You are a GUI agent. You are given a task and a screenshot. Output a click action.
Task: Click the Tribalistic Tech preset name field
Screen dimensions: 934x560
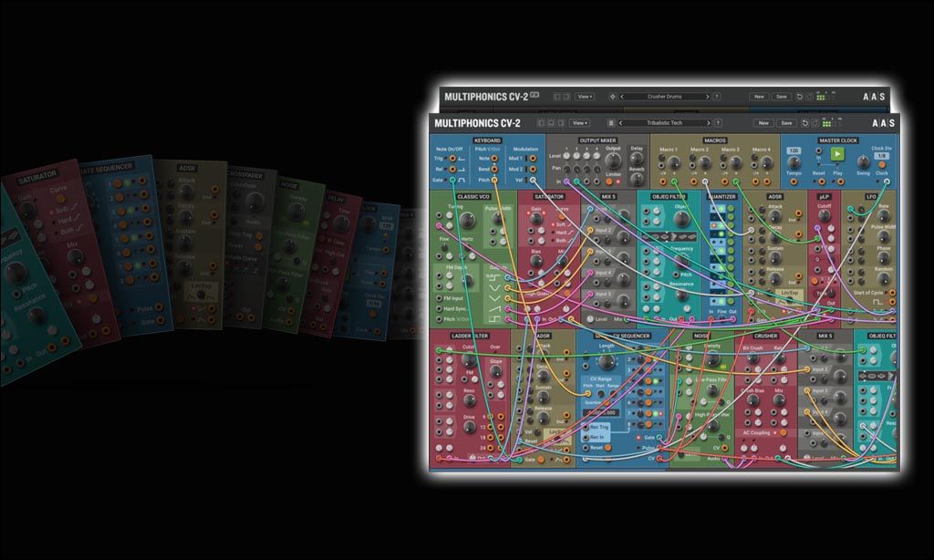(x=664, y=123)
